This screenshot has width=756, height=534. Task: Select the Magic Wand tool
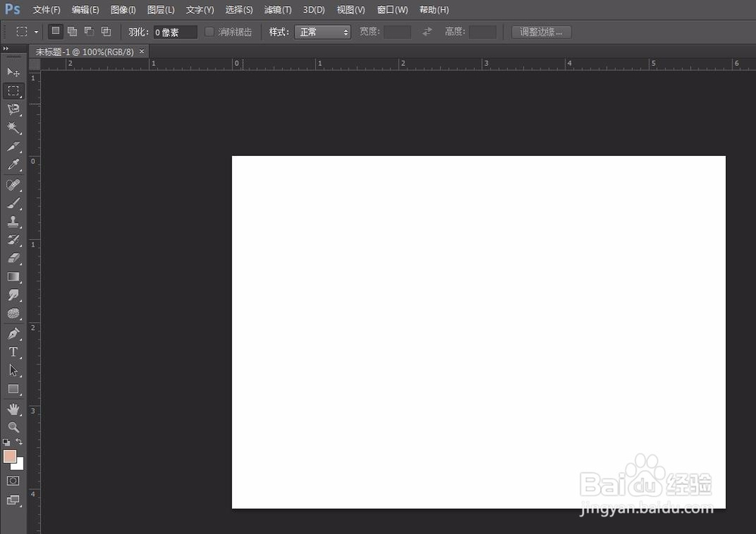point(13,128)
